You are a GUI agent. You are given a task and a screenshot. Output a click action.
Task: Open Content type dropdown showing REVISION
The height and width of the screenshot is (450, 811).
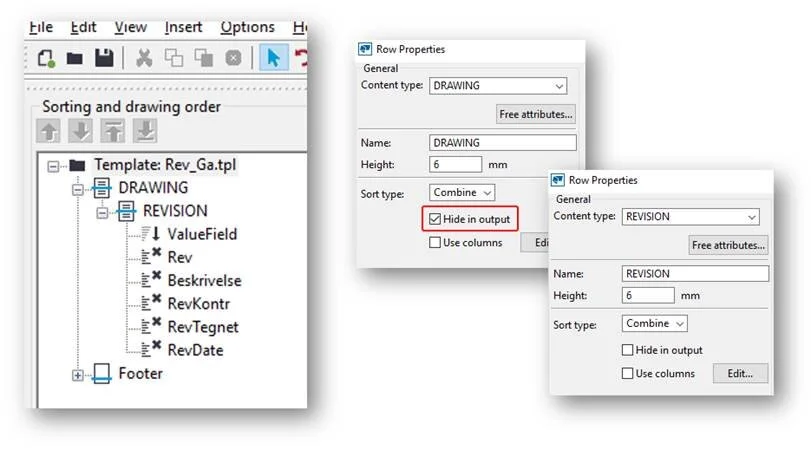pyautogui.click(x=690, y=217)
